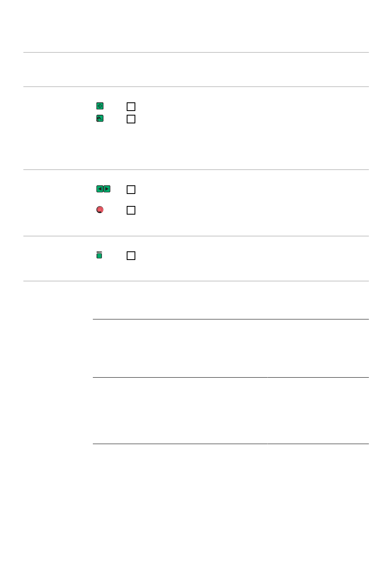
Task: Choose the right-pointing triangle button
Action: (107, 189)
